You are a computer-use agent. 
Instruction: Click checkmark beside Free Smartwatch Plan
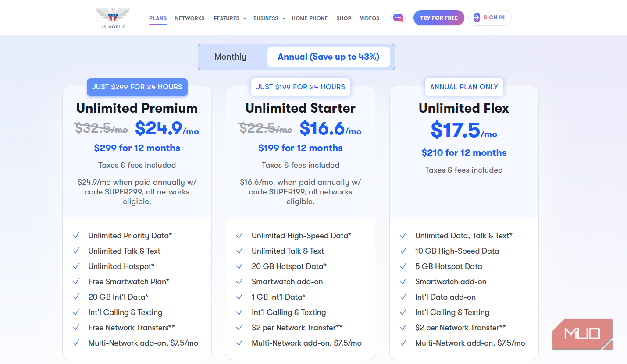(76, 282)
